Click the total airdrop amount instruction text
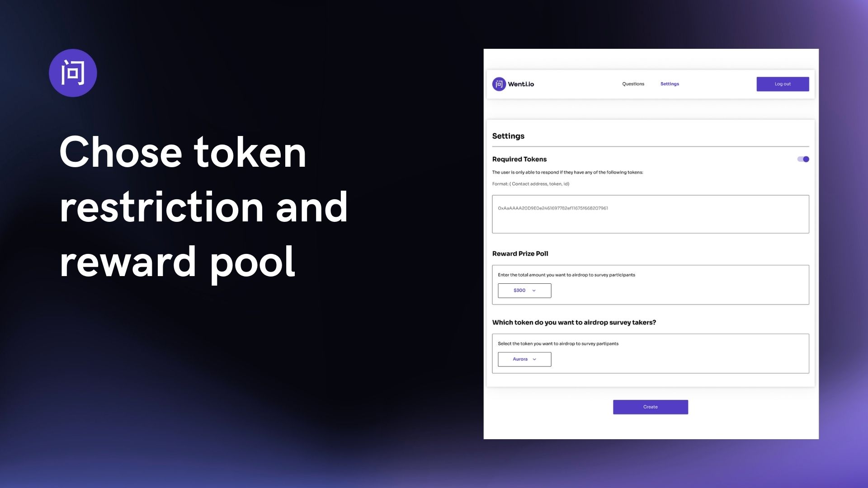Screen dimensions: 868x488 566,275
